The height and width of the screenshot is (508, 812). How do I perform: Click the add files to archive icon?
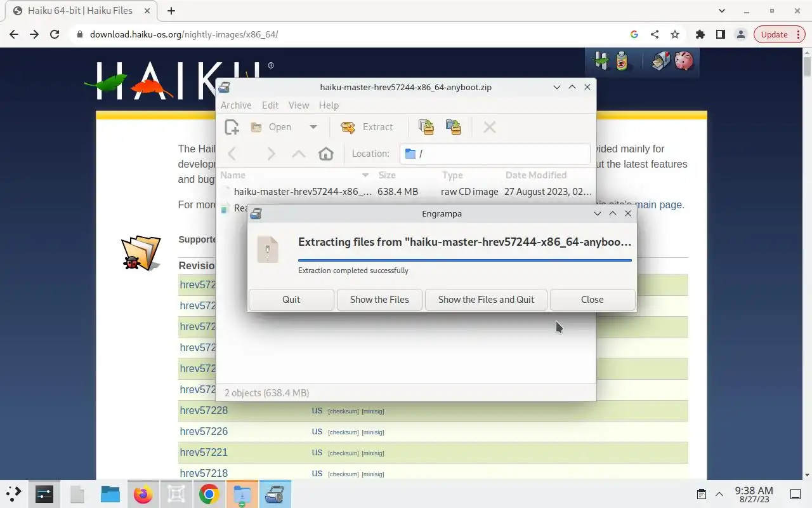point(426,127)
